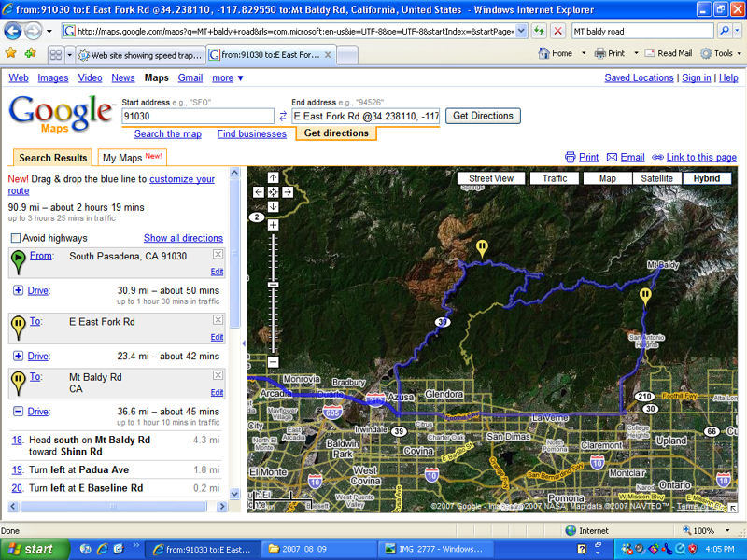Click the yellow pause marker near Mt Baldy
Screen dimensions: 747x560
tap(645, 296)
